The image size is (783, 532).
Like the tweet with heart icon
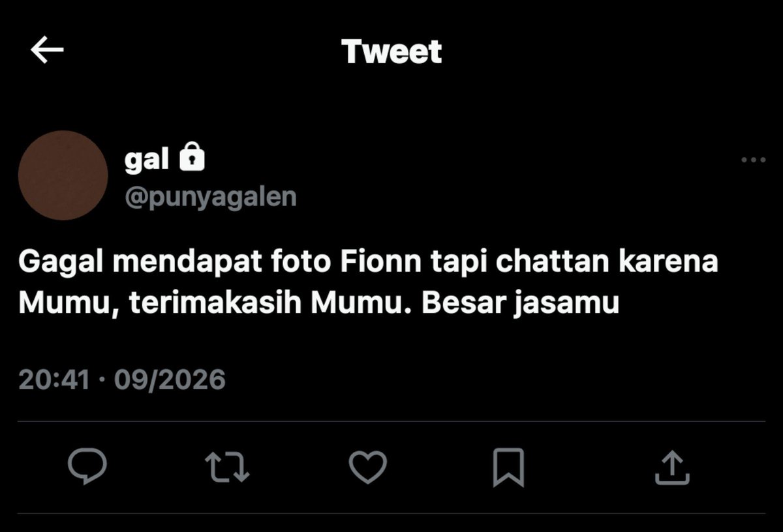click(367, 467)
